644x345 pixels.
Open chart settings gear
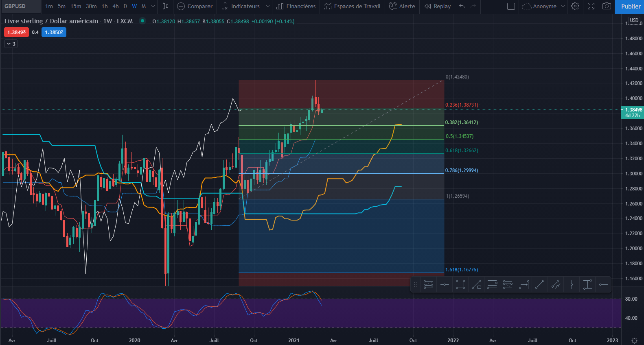(x=575, y=6)
